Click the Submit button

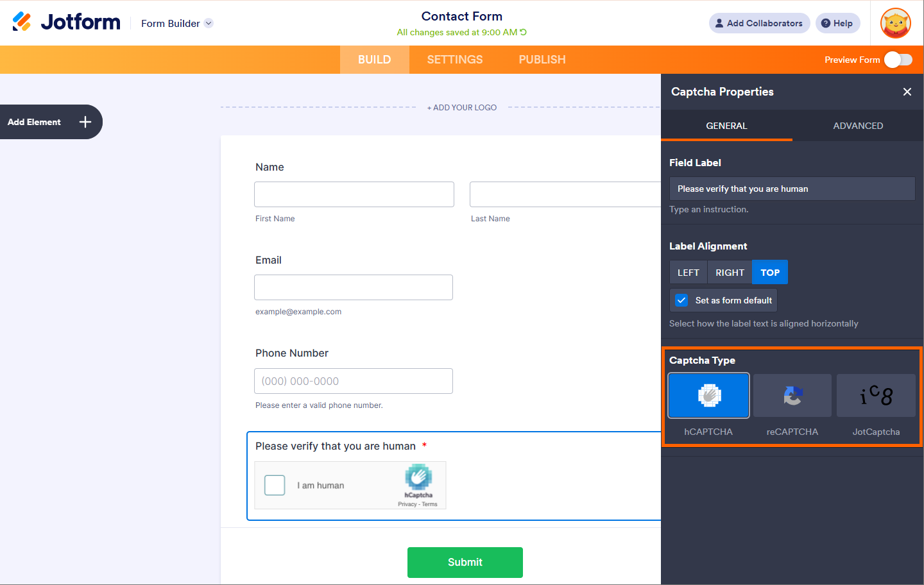coord(465,563)
